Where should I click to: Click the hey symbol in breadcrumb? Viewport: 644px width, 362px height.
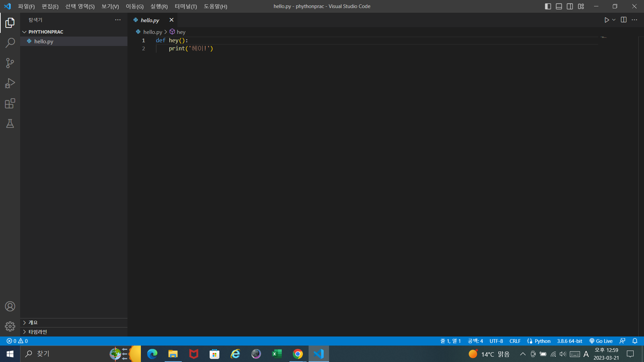pyautogui.click(x=181, y=32)
